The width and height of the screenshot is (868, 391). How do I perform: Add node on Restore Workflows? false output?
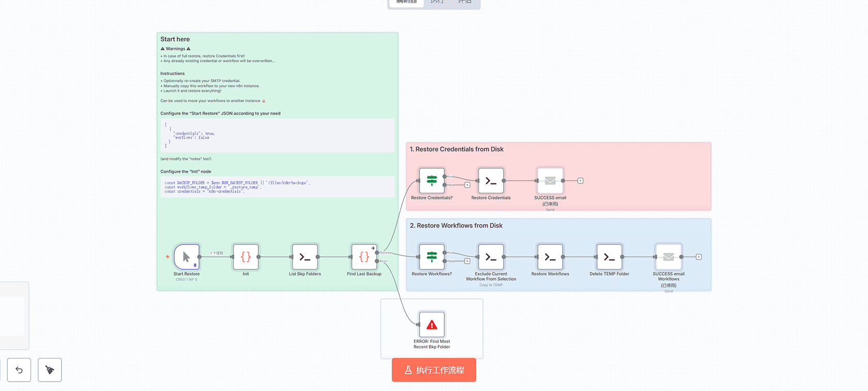coord(467,261)
